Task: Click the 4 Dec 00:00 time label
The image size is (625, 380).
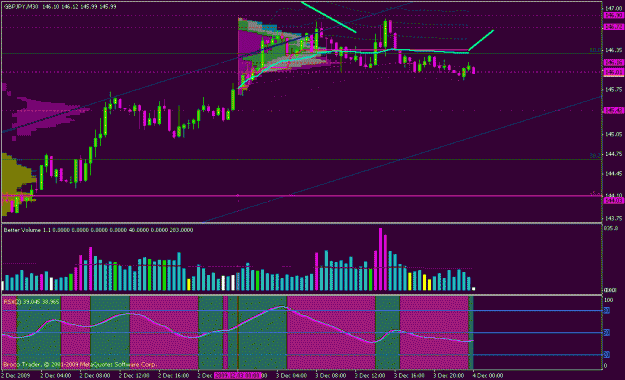Action: coord(488,376)
